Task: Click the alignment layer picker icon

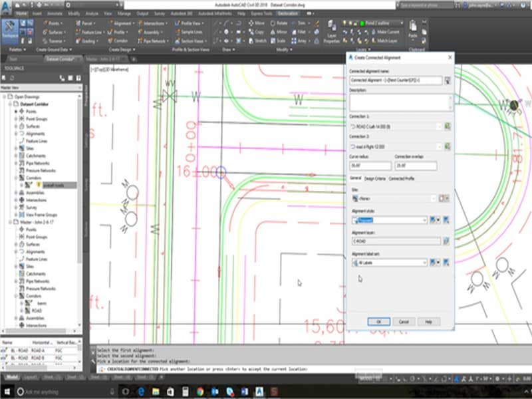Action: click(447, 241)
